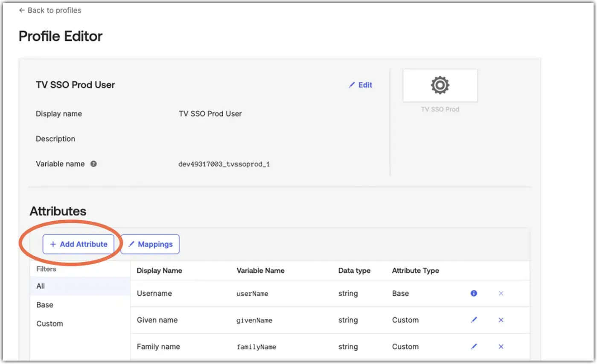Viewport: 597px width, 364px height.
Task: Click the Description field label
Action: click(x=55, y=139)
